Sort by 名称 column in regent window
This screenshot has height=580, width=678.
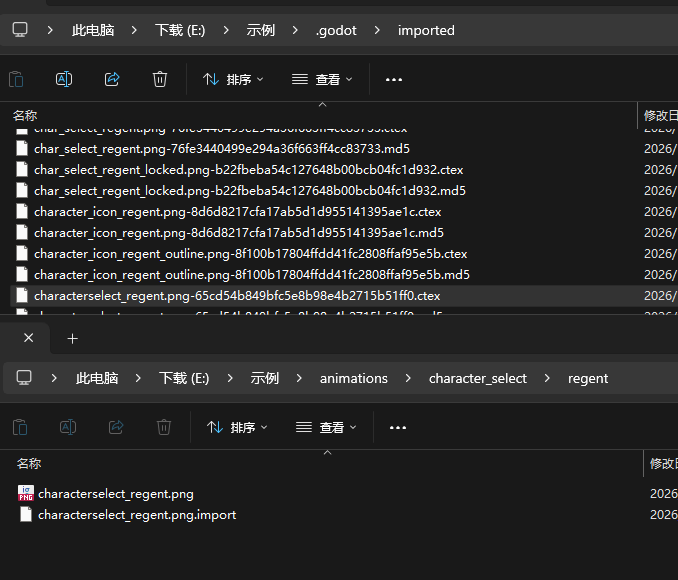[29, 464]
